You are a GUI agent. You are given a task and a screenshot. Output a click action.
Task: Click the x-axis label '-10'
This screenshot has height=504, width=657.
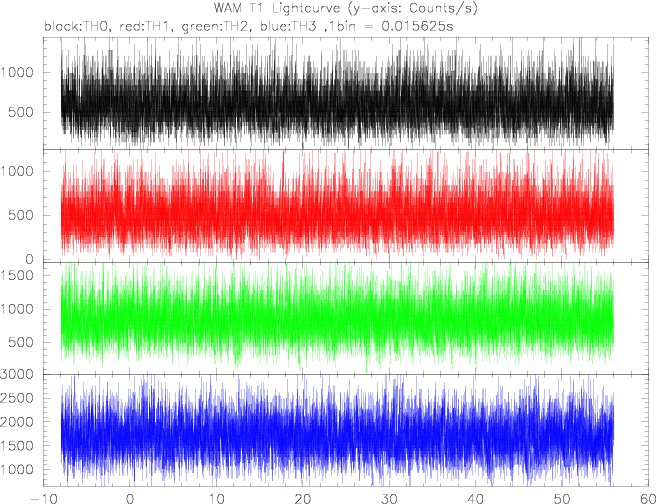click(x=44, y=499)
